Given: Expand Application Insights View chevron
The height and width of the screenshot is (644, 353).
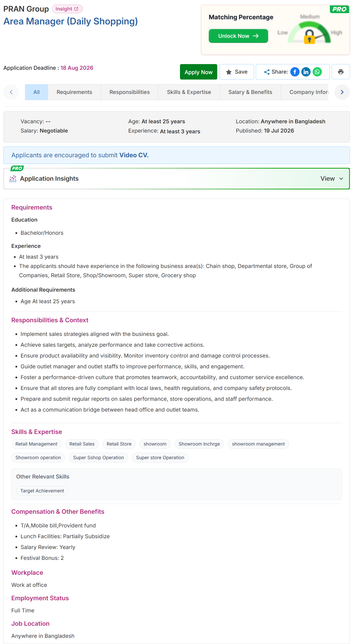Looking at the screenshot, I should [341, 179].
